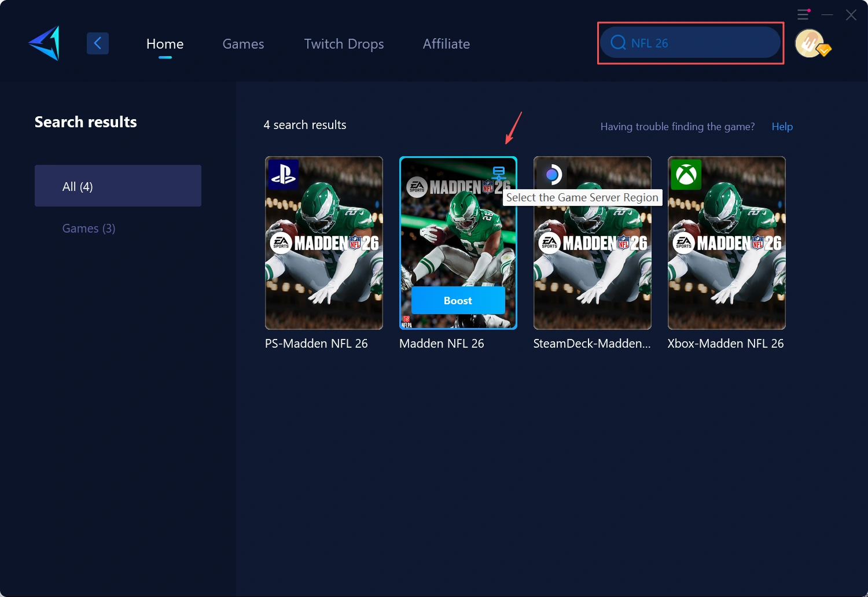Select the All (4) filter
The height and width of the screenshot is (597, 868).
(117, 186)
